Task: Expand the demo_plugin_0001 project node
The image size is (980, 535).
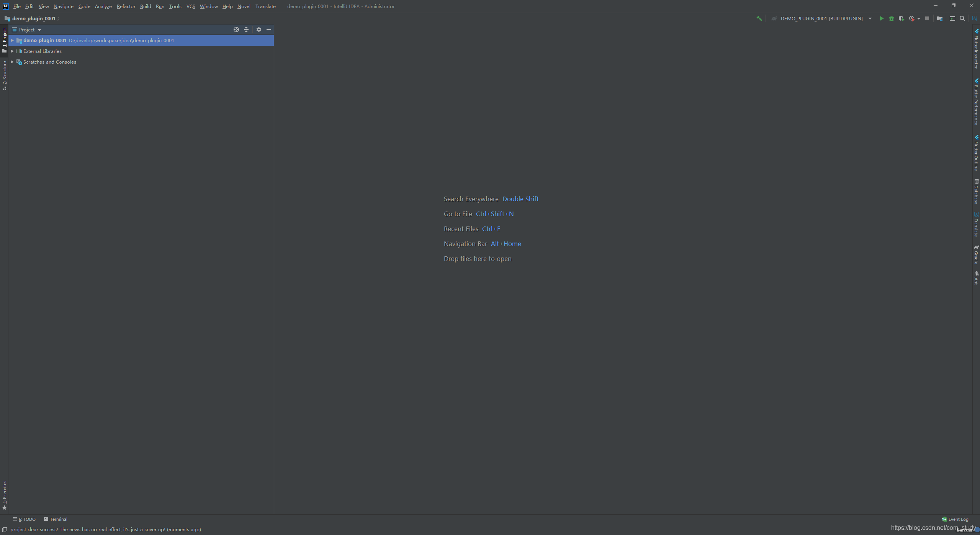Action: point(12,40)
